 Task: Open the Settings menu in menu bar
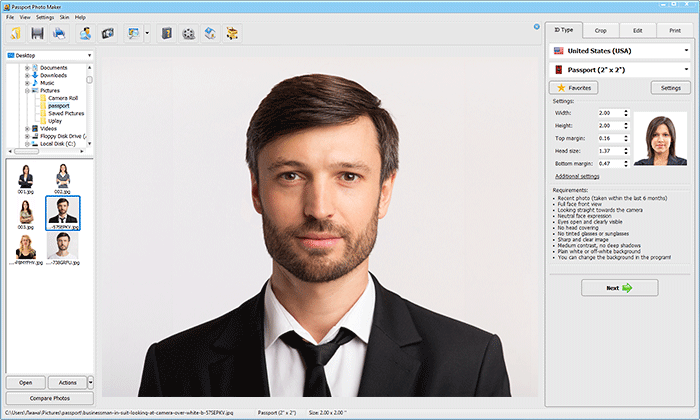point(45,17)
